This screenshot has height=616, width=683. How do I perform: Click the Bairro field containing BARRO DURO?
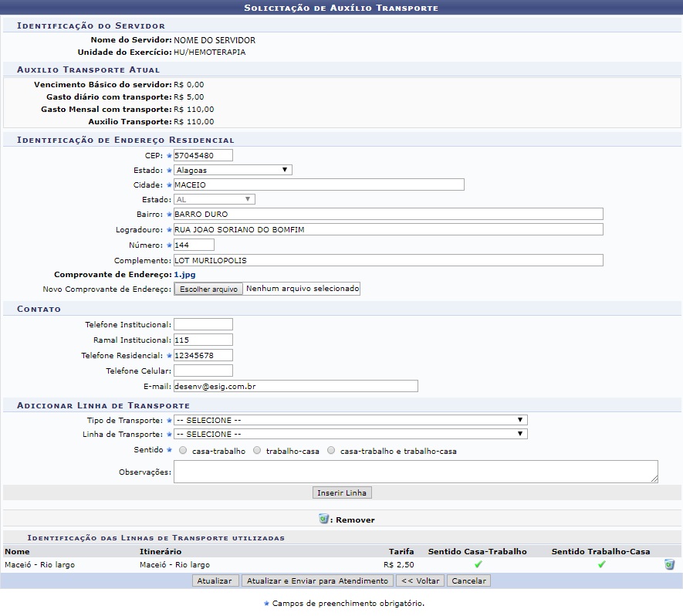(x=387, y=214)
